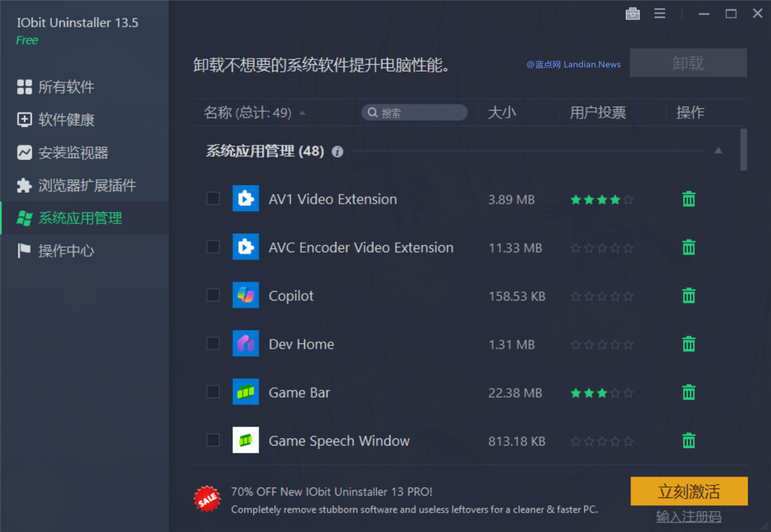Click trash icon for Copilot
The height and width of the screenshot is (532, 771).
coord(688,295)
